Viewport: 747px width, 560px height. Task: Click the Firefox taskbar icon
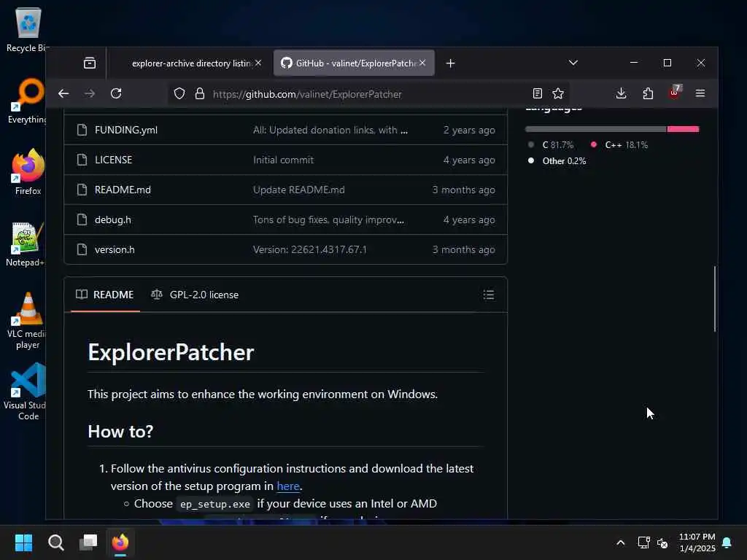120,542
